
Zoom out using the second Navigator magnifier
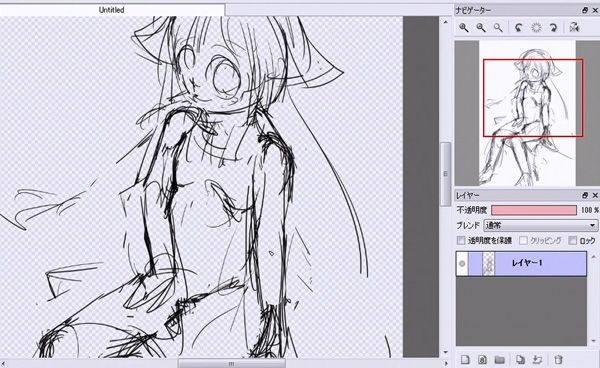[x=481, y=28]
